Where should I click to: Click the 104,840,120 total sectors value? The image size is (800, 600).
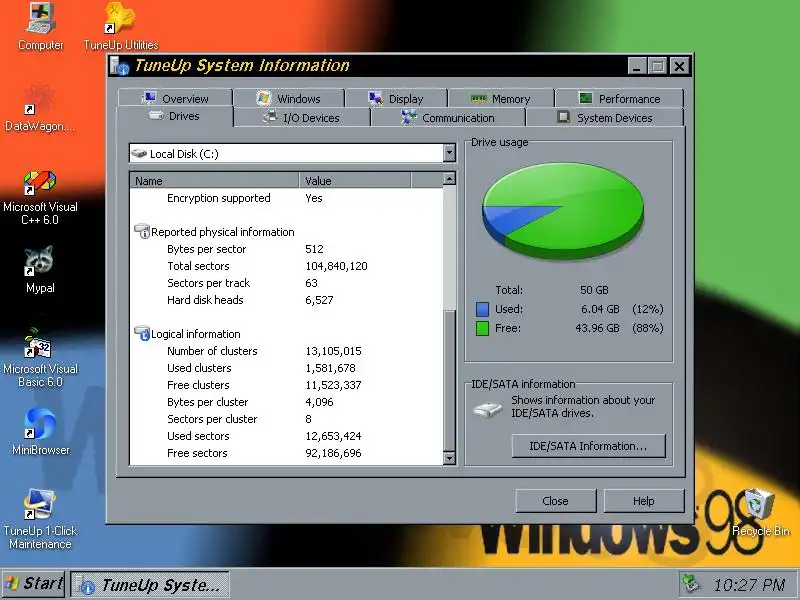pyautogui.click(x=336, y=266)
